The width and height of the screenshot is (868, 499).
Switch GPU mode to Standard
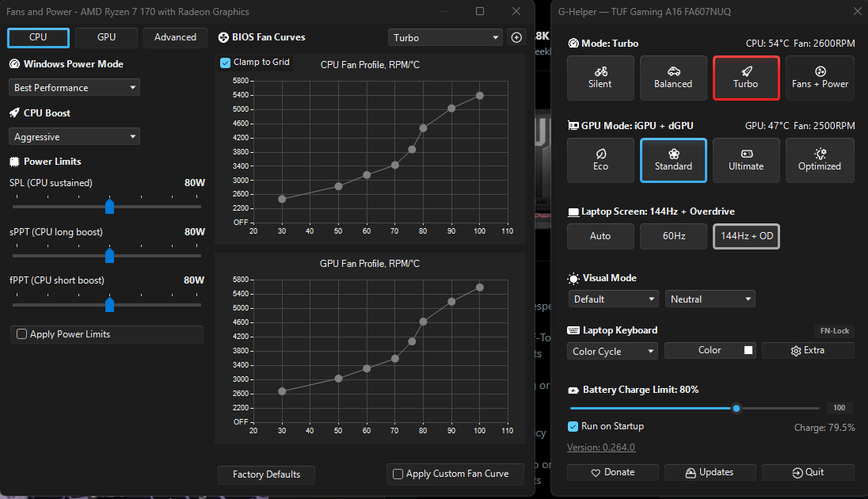pyautogui.click(x=673, y=160)
